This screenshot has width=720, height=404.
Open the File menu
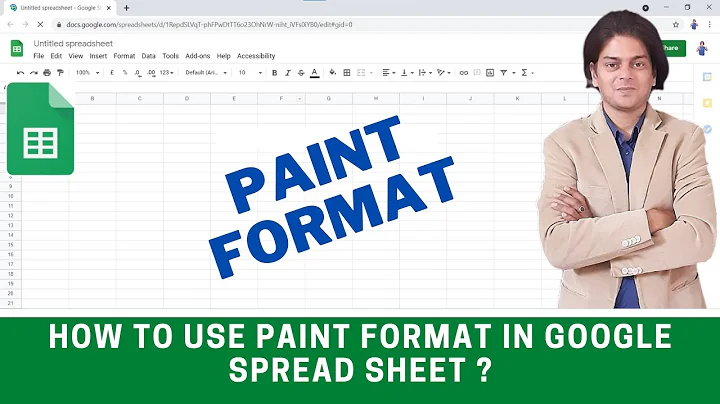tap(39, 56)
